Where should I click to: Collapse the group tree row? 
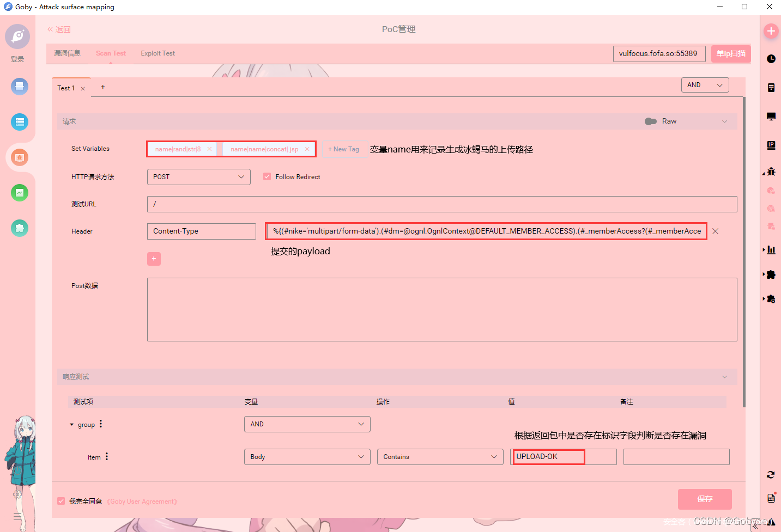click(x=71, y=425)
